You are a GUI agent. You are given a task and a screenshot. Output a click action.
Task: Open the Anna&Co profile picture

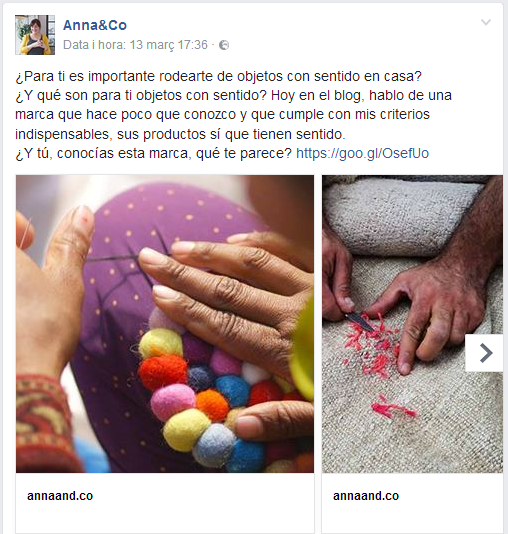tap(35, 35)
